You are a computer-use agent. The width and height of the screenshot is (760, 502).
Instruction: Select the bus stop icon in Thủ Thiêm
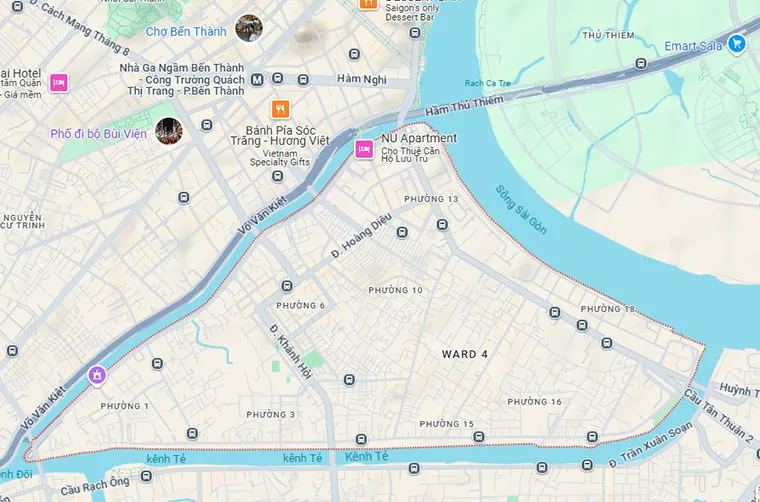[641, 63]
